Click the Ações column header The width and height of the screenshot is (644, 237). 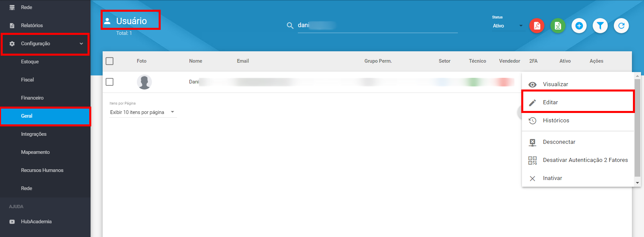point(596,61)
